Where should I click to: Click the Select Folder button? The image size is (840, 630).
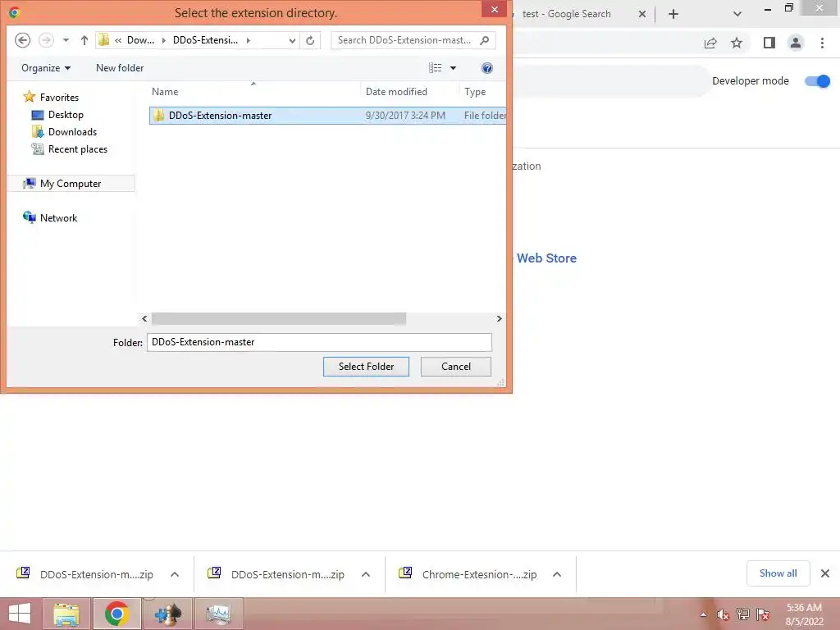pos(366,367)
